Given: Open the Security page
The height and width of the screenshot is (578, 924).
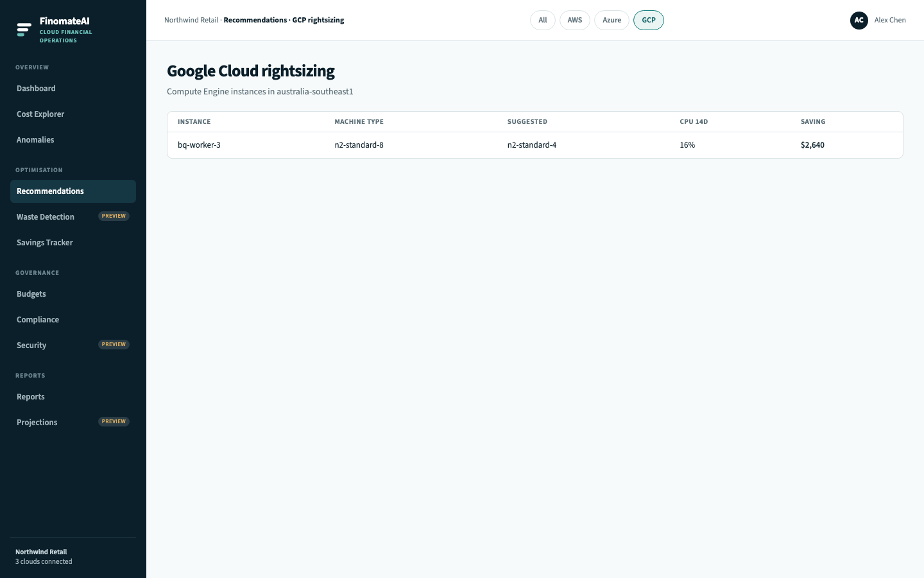Looking at the screenshot, I should (x=73, y=346).
